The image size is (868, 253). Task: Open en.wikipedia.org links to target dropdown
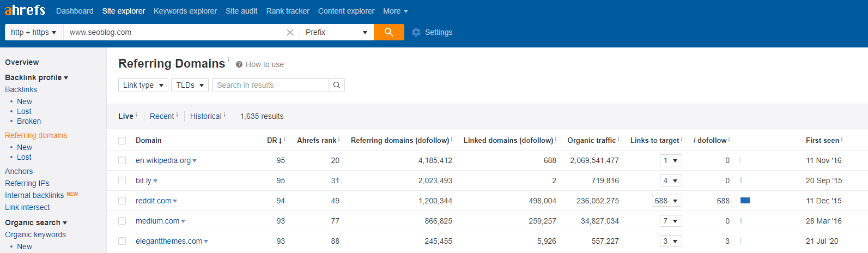(671, 161)
